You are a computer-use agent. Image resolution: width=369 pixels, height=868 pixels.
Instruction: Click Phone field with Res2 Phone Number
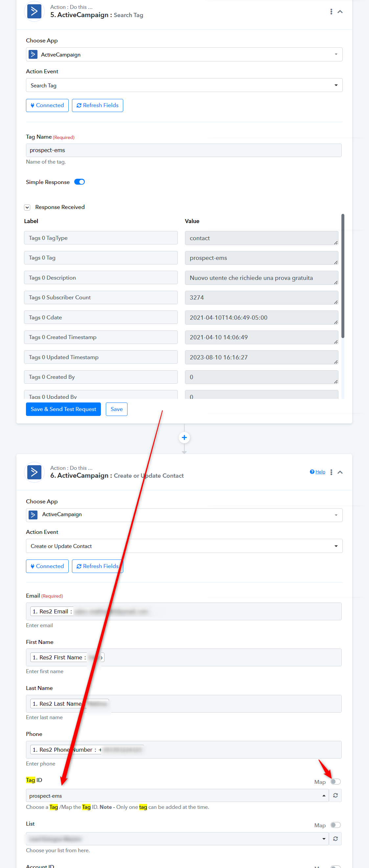[x=184, y=750]
